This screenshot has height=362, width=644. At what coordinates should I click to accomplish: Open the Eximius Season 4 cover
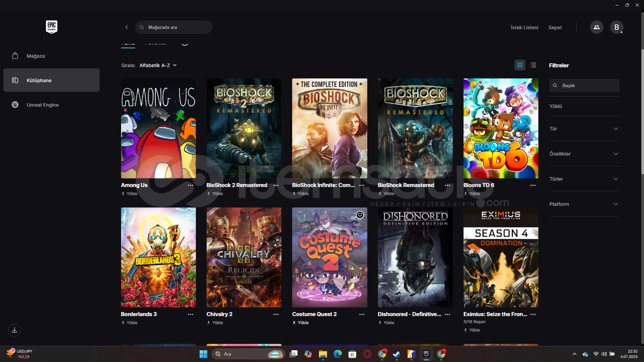501,257
